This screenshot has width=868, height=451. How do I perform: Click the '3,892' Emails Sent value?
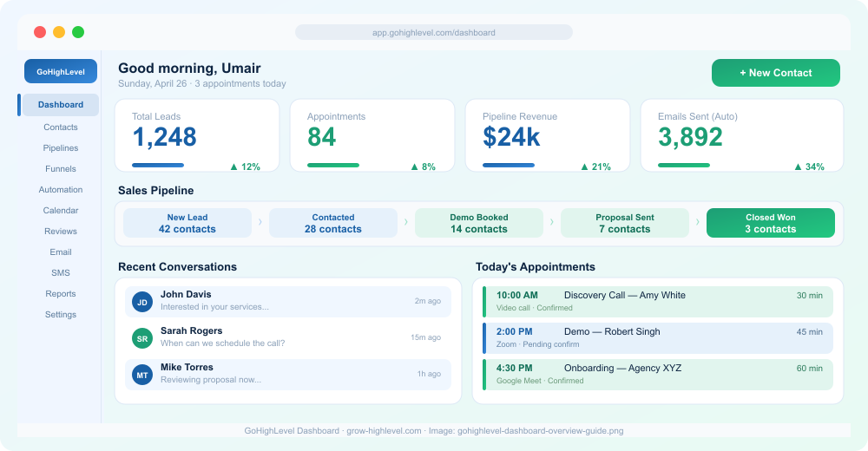(690, 137)
